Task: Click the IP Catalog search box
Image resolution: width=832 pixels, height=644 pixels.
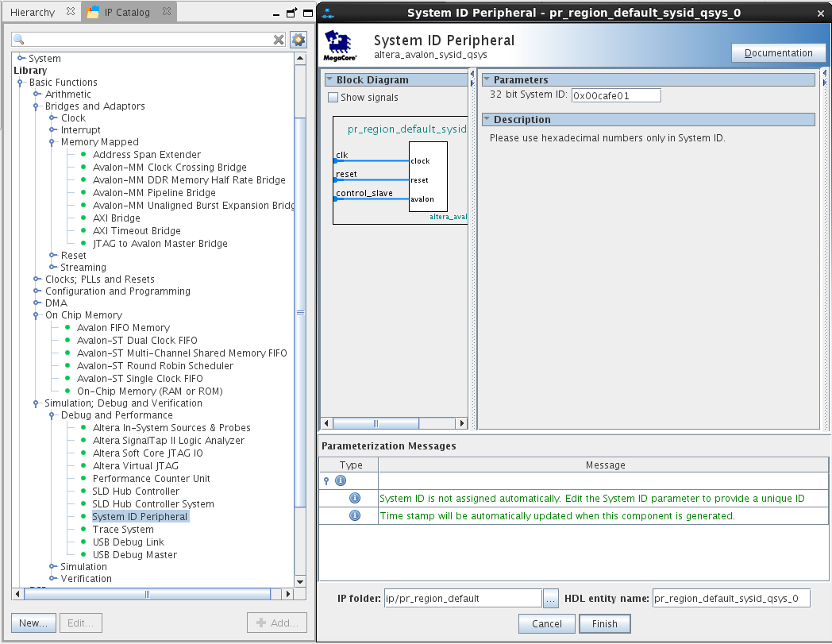Action: 148,40
